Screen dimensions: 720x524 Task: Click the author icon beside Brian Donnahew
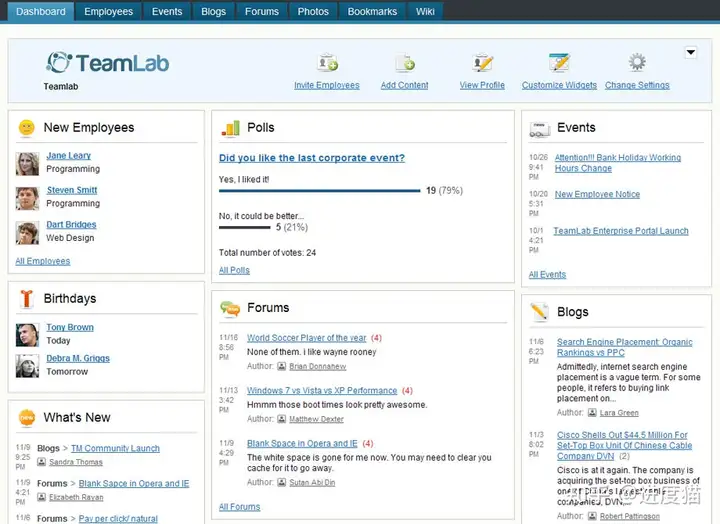pyautogui.click(x=281, y=366)
